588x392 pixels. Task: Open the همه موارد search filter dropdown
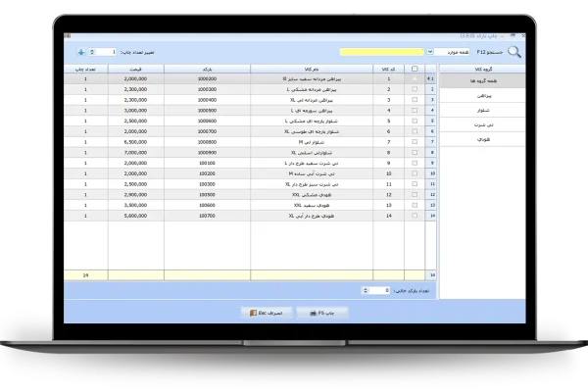coord(430,52)
